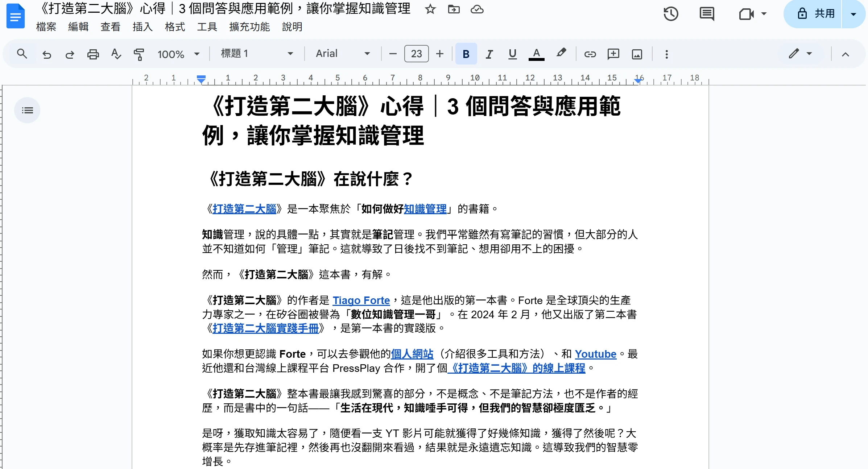
Task: Open the text color picker
Action: tap(537, 54)
